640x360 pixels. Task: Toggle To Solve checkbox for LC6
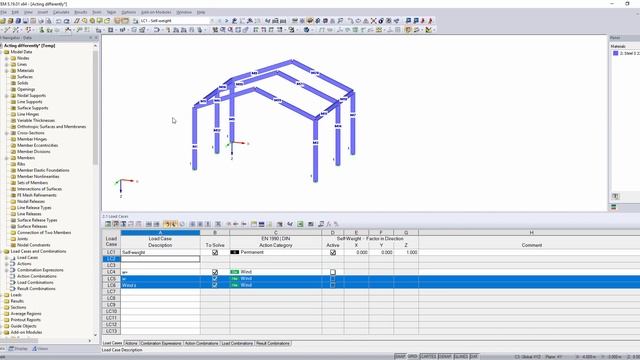coord(215,285)
